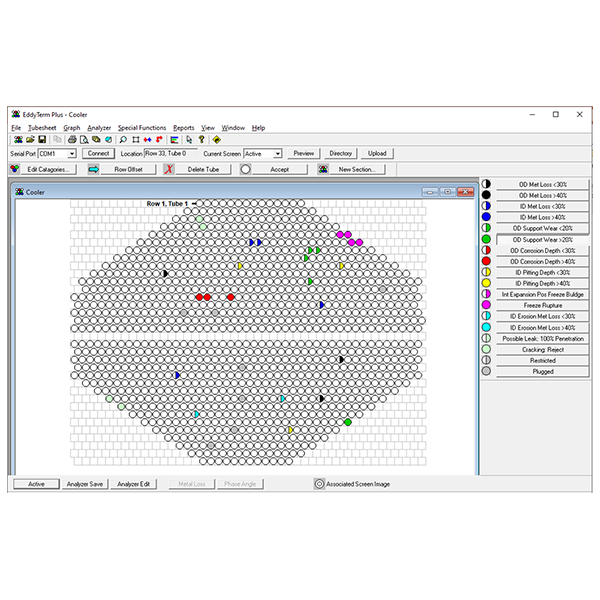Open the Tubesheet menu
Screen dimensions: 600x600
(x=42, y=128)
